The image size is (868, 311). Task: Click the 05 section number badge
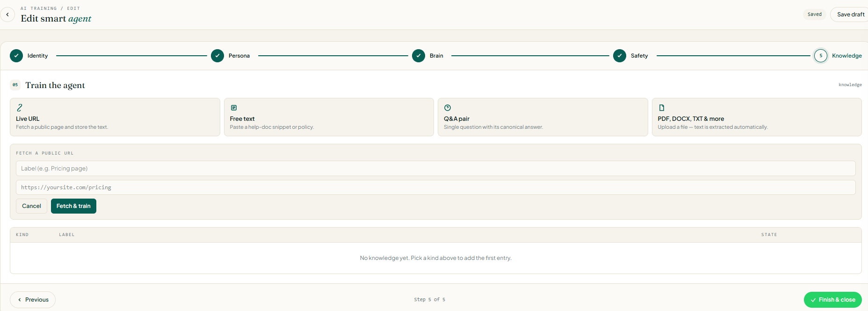click(x=15, y=85)
